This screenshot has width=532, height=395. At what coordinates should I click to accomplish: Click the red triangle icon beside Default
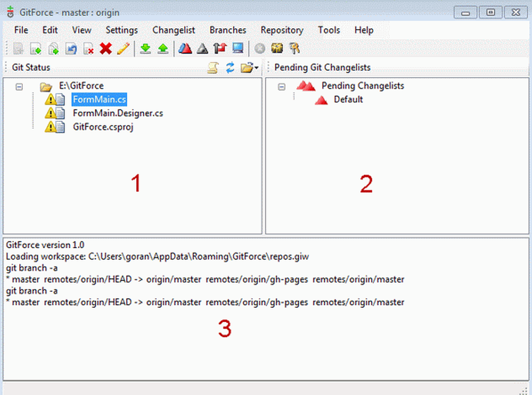[x=321, y=100]
